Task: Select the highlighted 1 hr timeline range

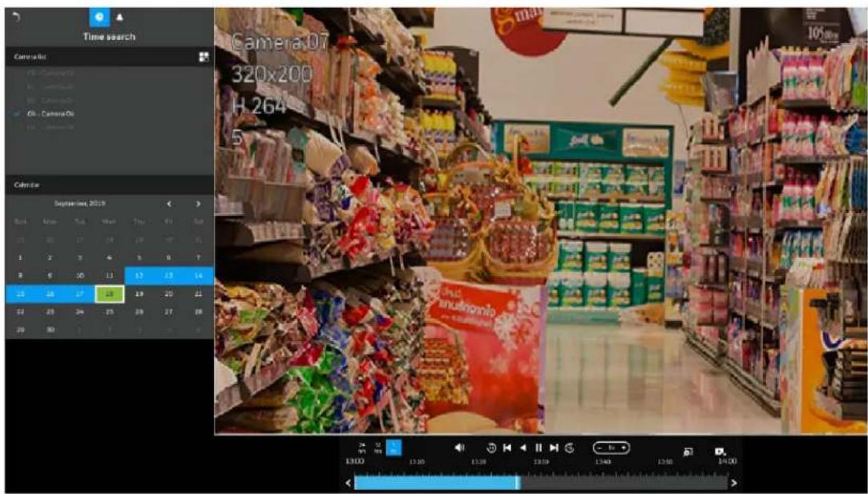Action: [x=394, y=448]
